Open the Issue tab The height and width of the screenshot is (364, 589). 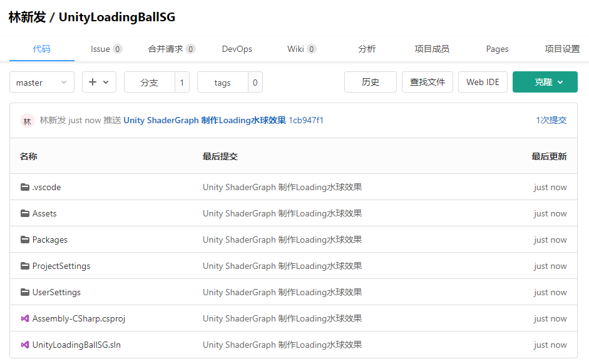106,49
